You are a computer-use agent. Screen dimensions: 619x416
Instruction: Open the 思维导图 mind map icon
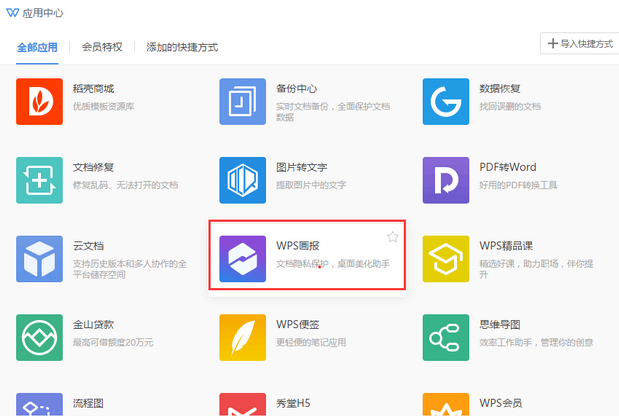446,337
